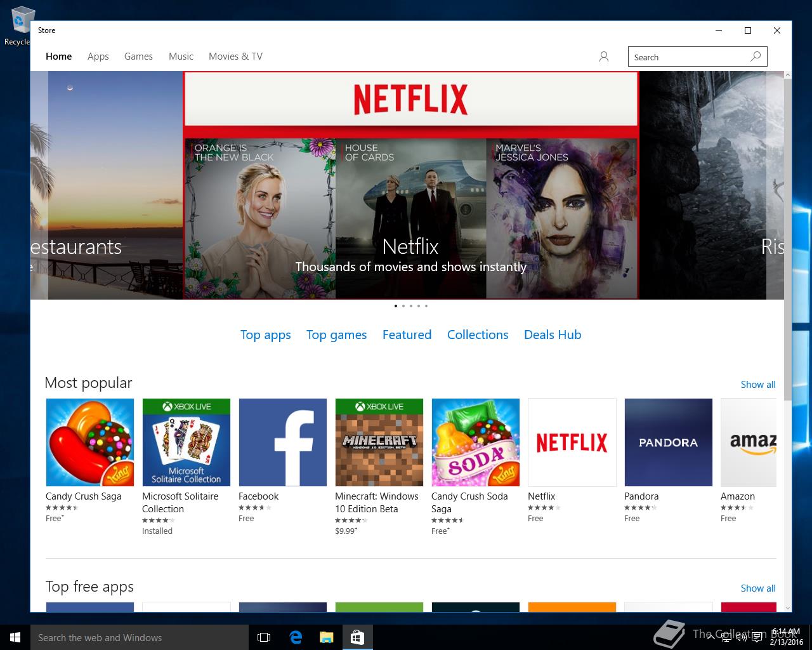Open the Pandora app tile
812x650 pixels.
tap(668, 442)
